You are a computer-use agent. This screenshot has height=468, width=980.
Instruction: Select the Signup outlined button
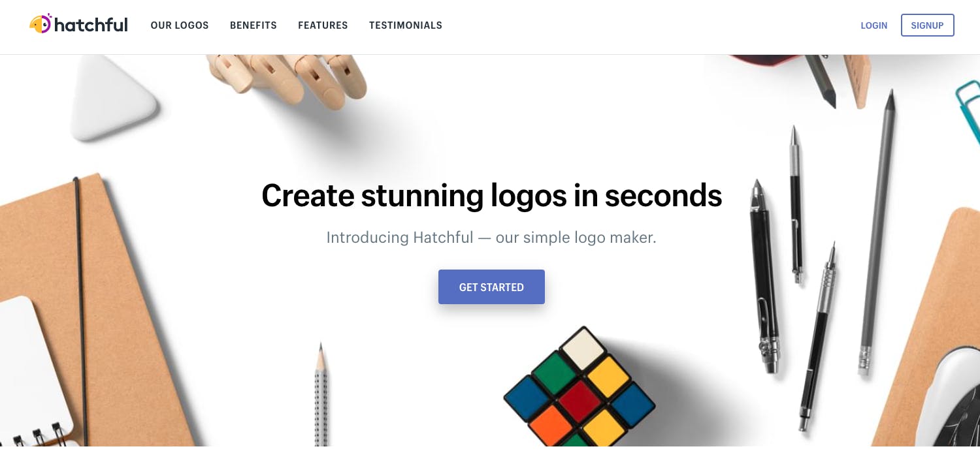pos(928,25)
